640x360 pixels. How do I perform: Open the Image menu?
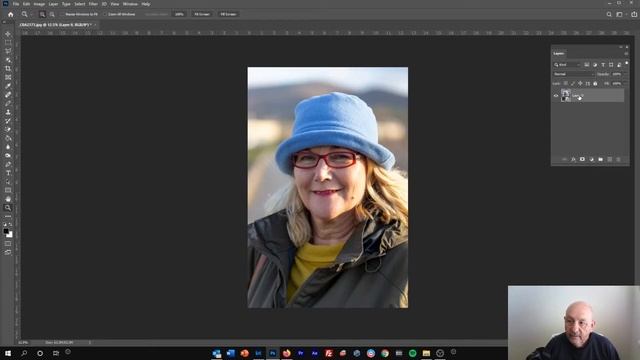point(39,4)
